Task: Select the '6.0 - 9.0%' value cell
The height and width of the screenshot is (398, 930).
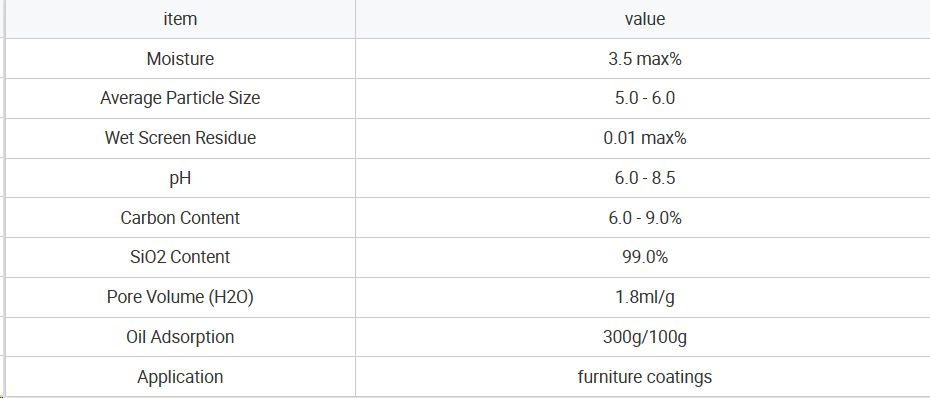Action: click(x=643, y=218)
